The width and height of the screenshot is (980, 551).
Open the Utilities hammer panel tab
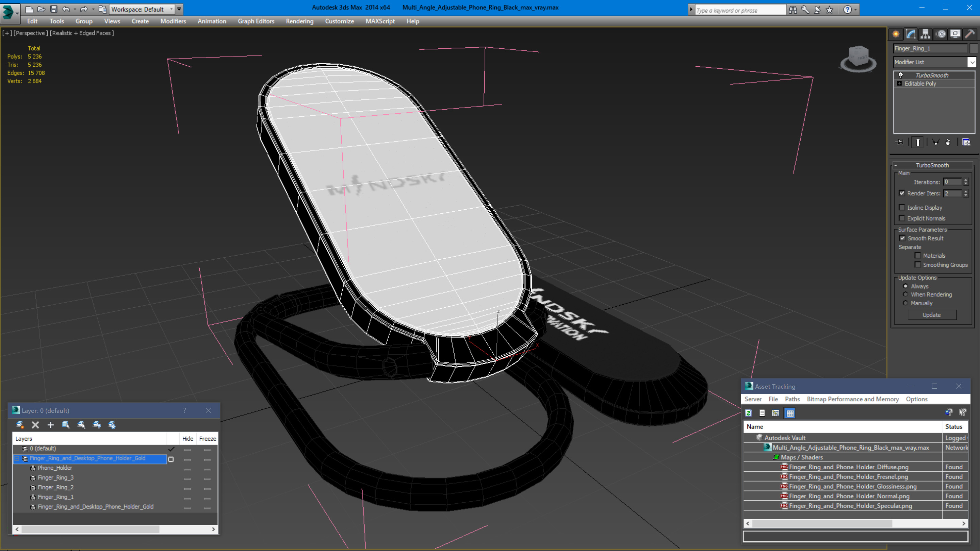click(970, 34)
